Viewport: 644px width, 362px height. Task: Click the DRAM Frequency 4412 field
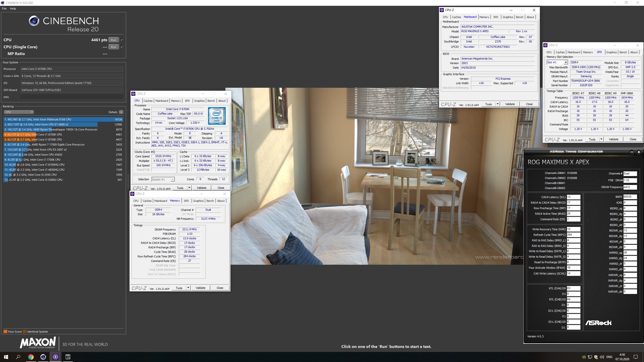tap(630, 187)
